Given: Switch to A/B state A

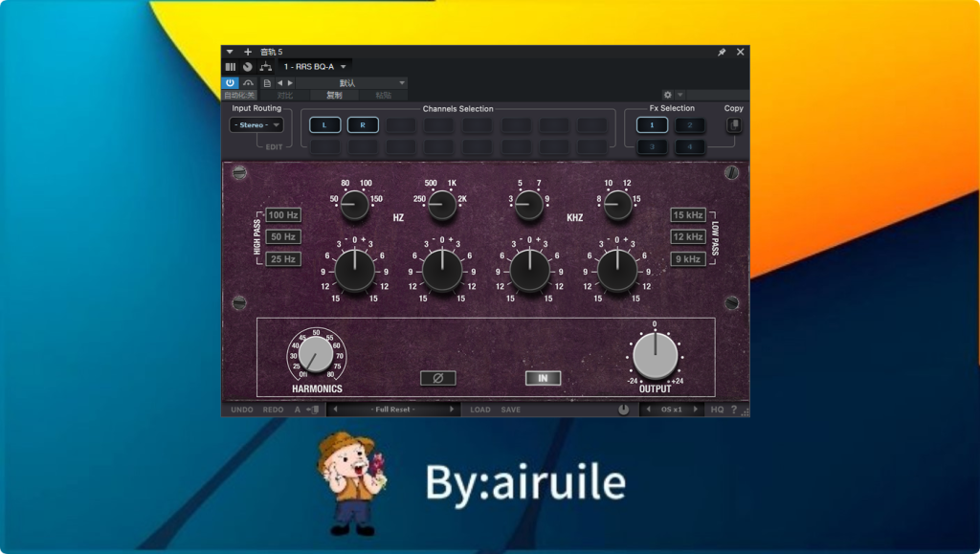Looking at the screenshot, I should [298, 410].
